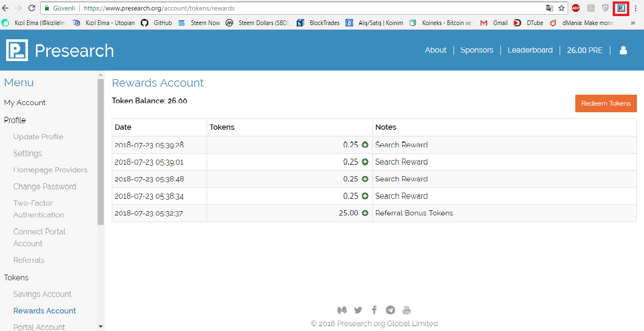Viewport: 644px width, 331px height.
Task: Select Profile in sidebar menu
Action: [x=15, y=120]
